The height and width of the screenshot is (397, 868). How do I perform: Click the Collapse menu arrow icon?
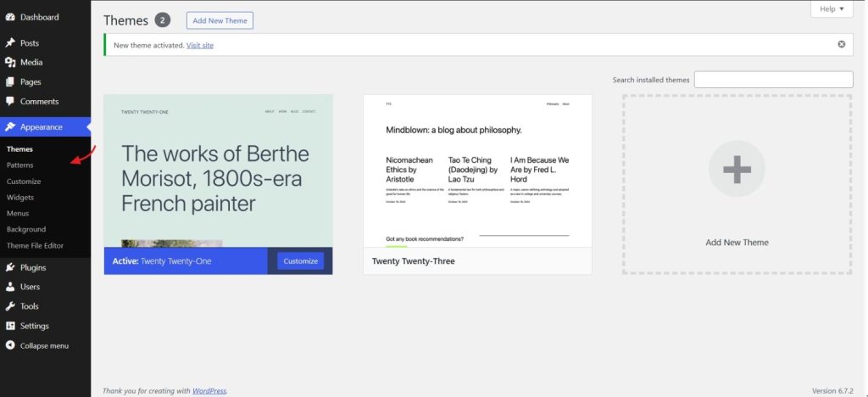[10, 345]
